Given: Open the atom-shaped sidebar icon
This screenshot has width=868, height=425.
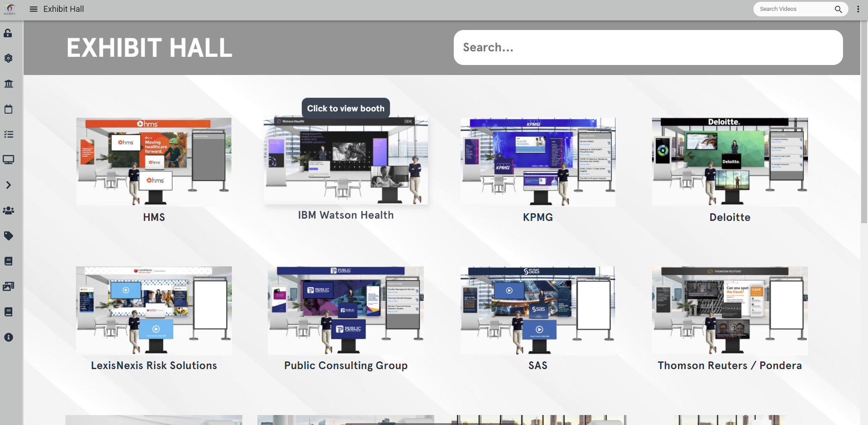Looking at the screenshot, I should [x=8, y=58].
